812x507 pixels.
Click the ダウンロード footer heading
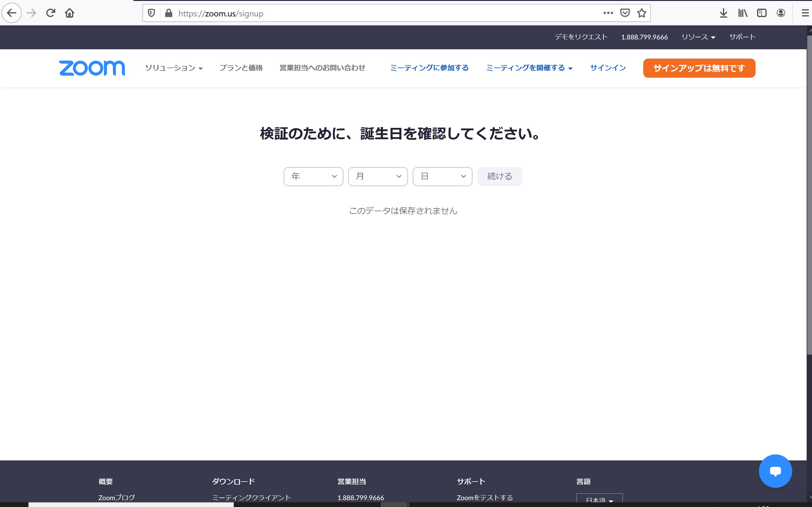(x=233, y=482)
